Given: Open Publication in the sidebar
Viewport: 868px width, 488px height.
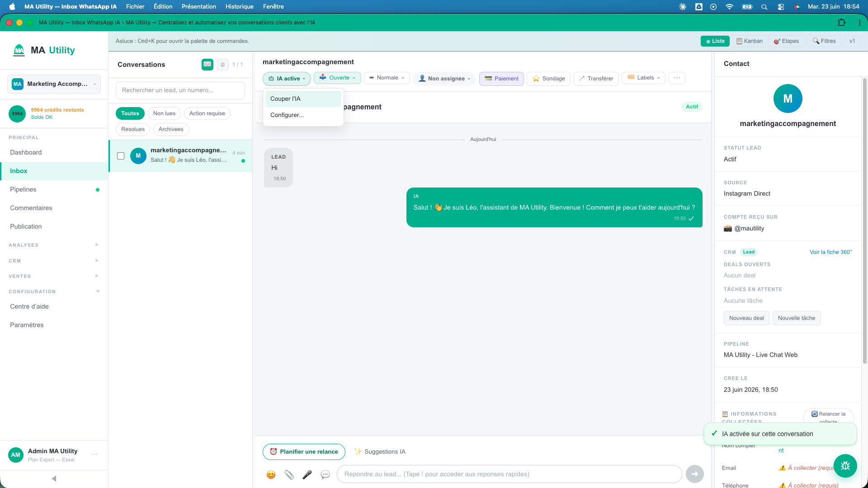Looking at the screenshot, I should (x=54, y=227).
